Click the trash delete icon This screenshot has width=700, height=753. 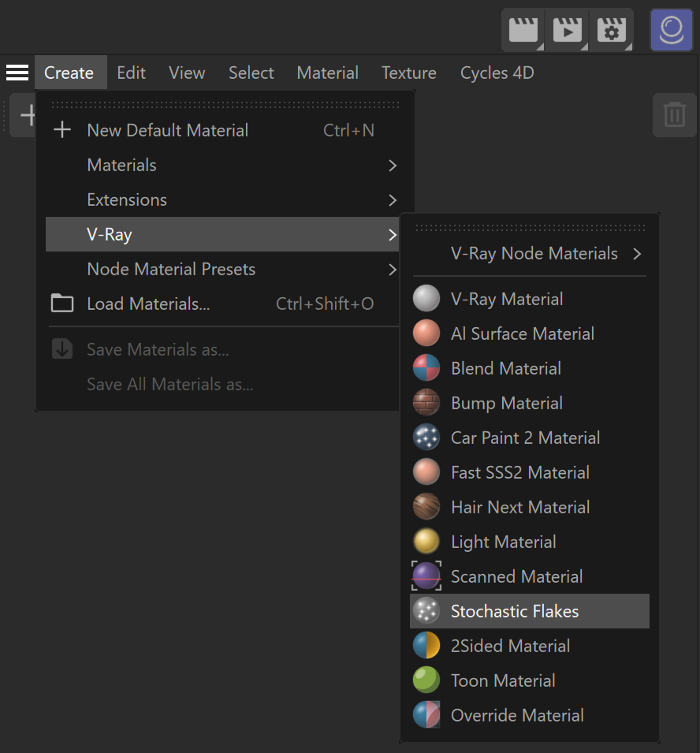click(x=675, y=115)
